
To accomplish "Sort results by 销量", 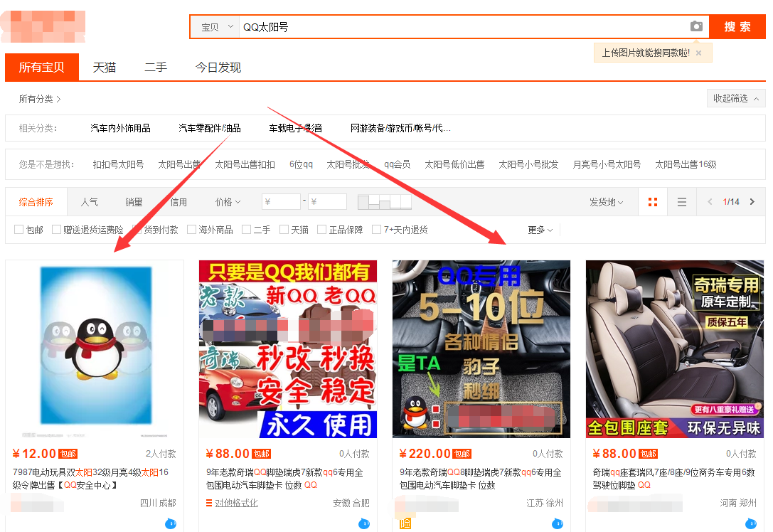I will [134, 202].
